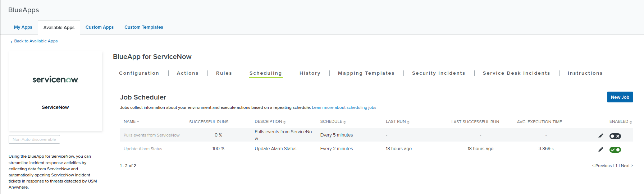Open the My Apps tab
The width and height of the screenshot is (644, 194).
(23, 27)
